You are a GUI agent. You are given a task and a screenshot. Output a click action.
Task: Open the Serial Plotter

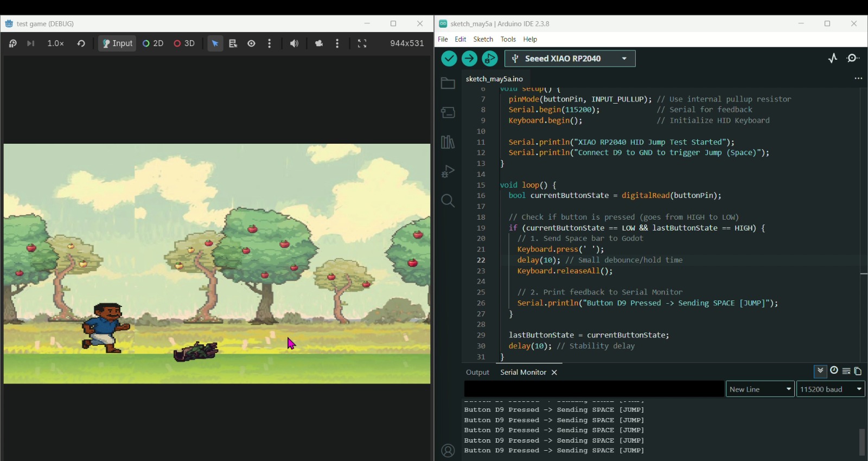click(833, 58)
